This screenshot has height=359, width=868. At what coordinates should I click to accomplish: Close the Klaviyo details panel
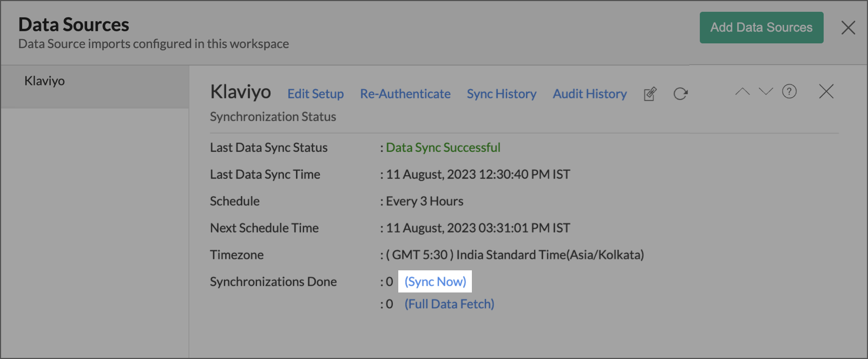pos(826,92)
